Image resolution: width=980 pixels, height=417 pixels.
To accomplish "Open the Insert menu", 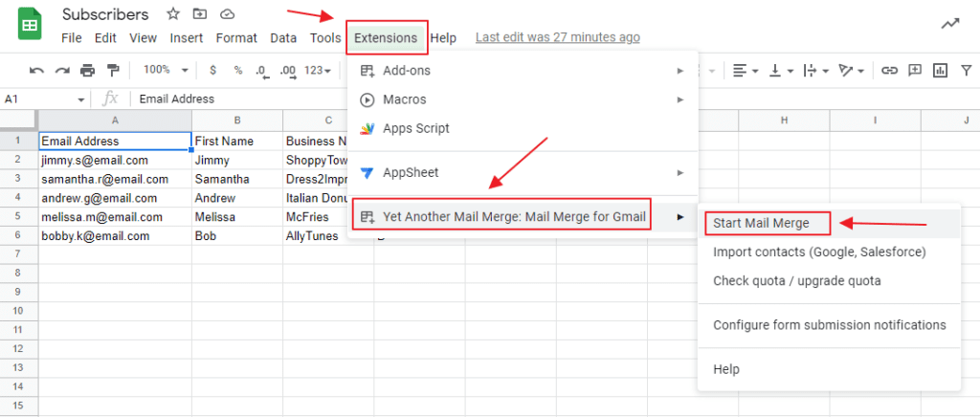I will click(x=187, y=38).
